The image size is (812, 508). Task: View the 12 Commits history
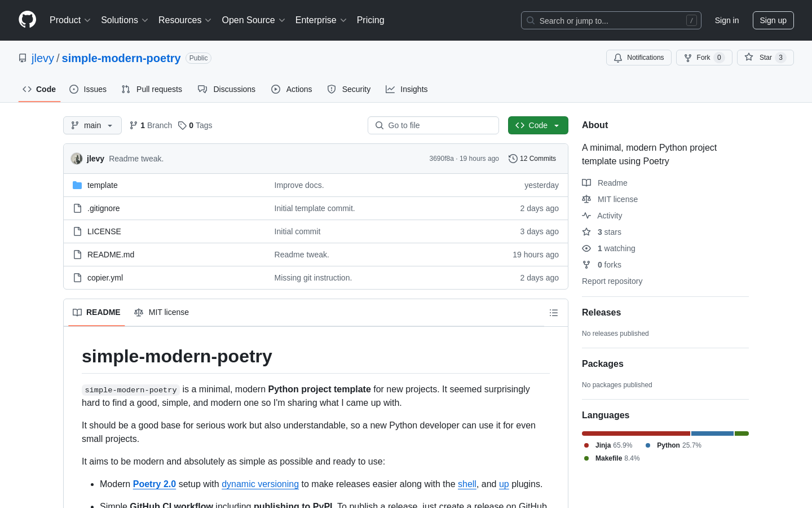[532, 159]
